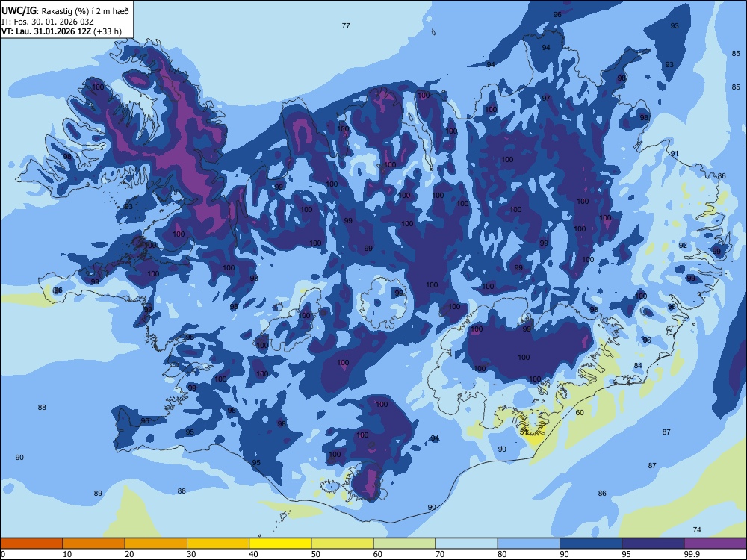Click the light blue 80–90 legend swatch
The height and width of the screenshot is (560, 747).
pyautogui.click(x=529, y=544)
